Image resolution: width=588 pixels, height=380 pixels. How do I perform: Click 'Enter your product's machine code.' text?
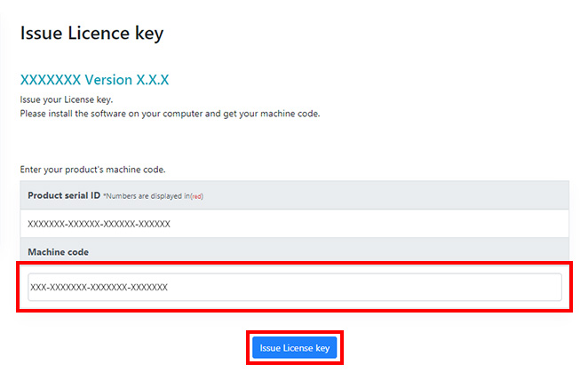(92, 169)
